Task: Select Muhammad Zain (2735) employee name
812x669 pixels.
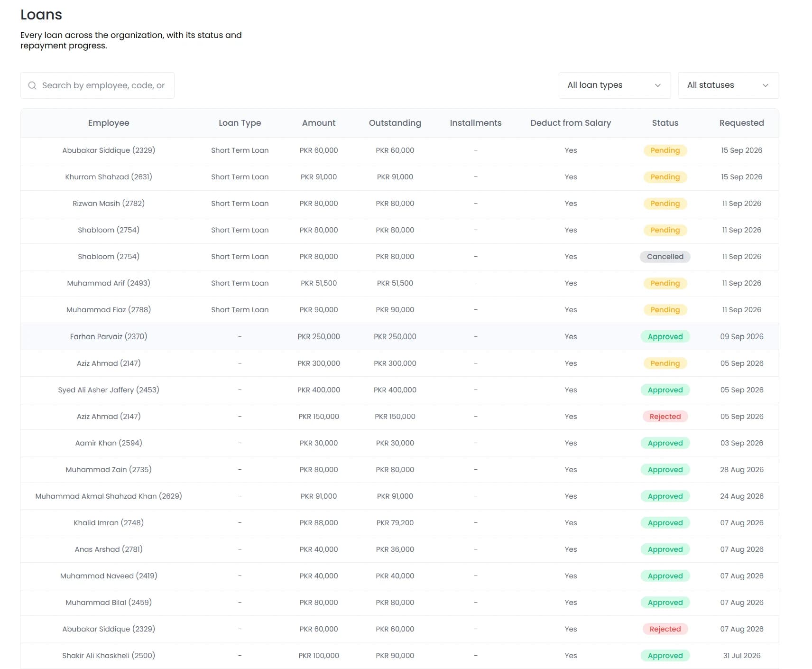Action: 109,470
